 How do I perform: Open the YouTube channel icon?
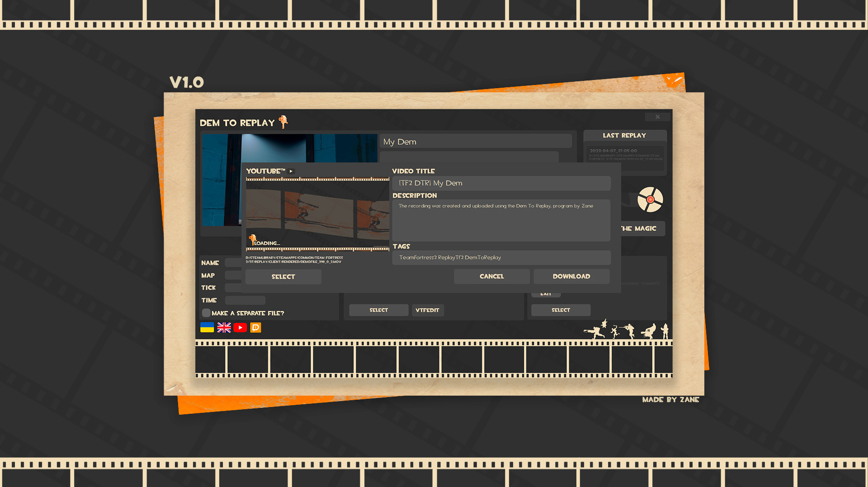[240, 327]
